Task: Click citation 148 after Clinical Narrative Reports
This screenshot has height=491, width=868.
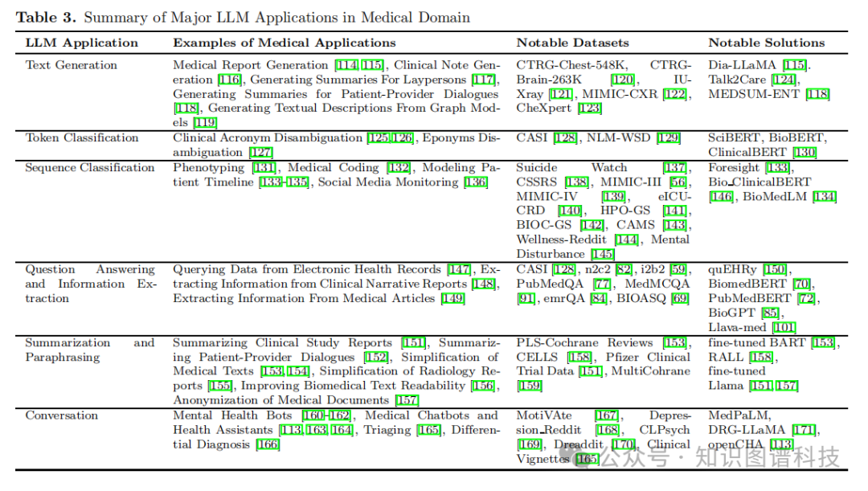Action: [x=485, y=284]
